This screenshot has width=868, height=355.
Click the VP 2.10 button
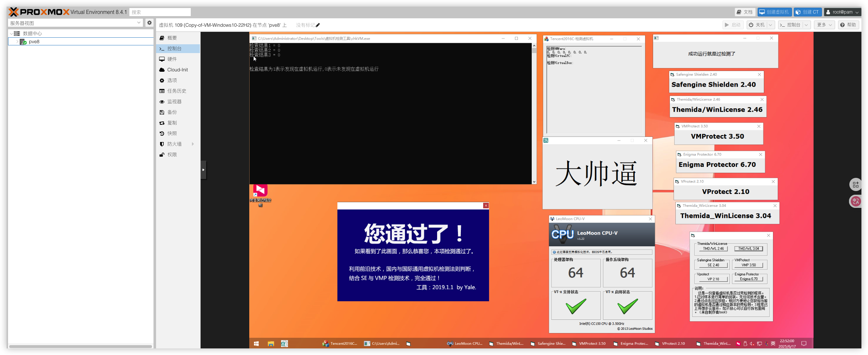click(713, 279)
